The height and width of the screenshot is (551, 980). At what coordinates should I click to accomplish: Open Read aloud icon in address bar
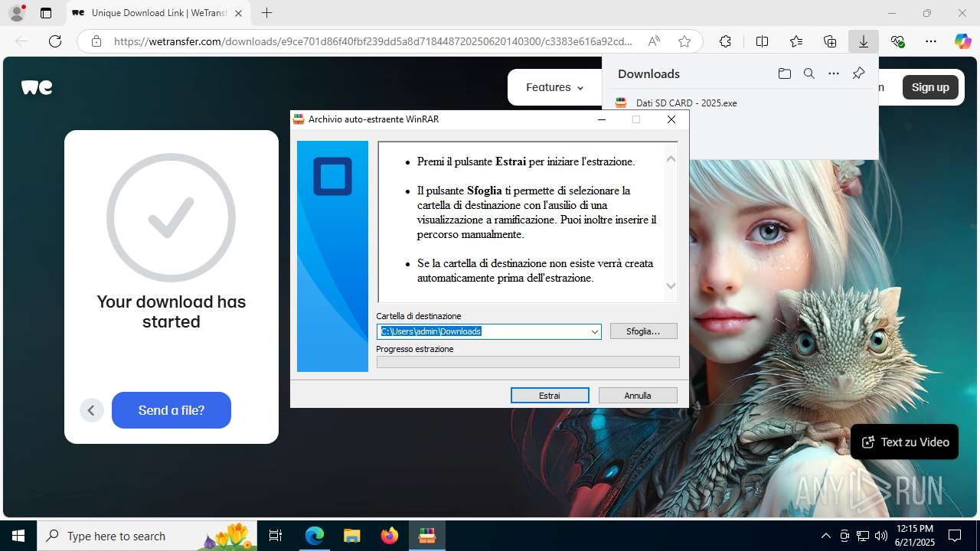click(654, 41)
